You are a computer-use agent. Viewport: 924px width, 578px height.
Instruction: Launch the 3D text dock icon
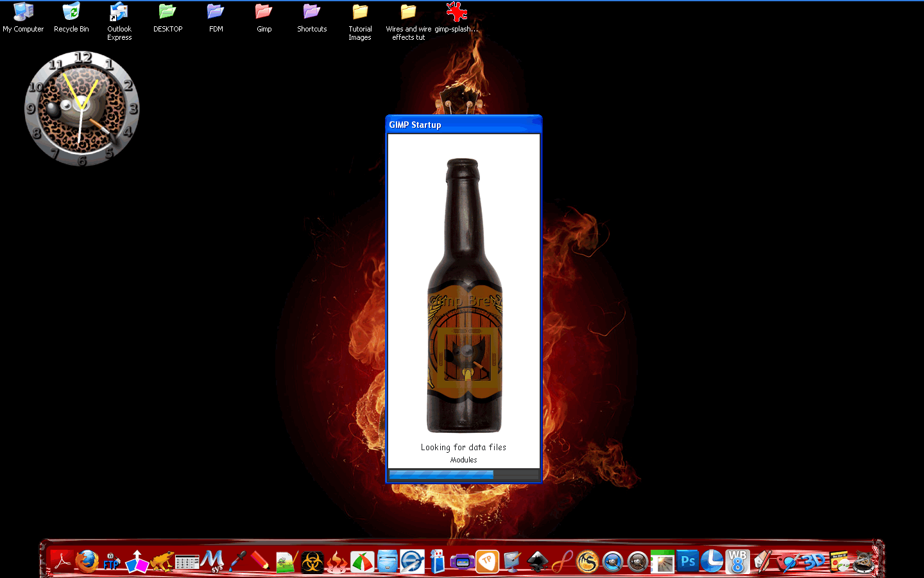[x=814, y=562]
